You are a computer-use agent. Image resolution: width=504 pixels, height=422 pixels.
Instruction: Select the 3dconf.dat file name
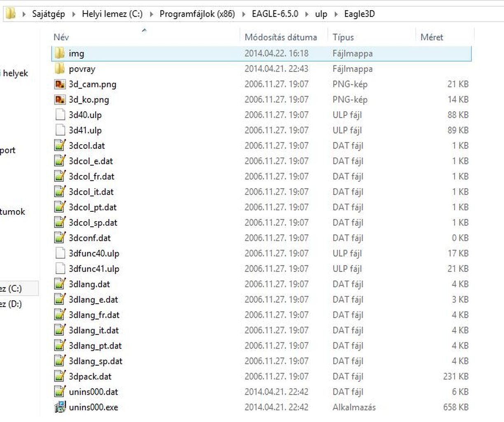(x=89, y=238)
